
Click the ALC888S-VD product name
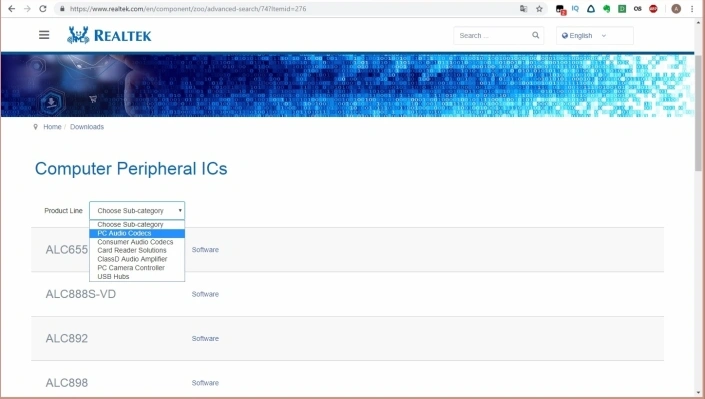80,294
